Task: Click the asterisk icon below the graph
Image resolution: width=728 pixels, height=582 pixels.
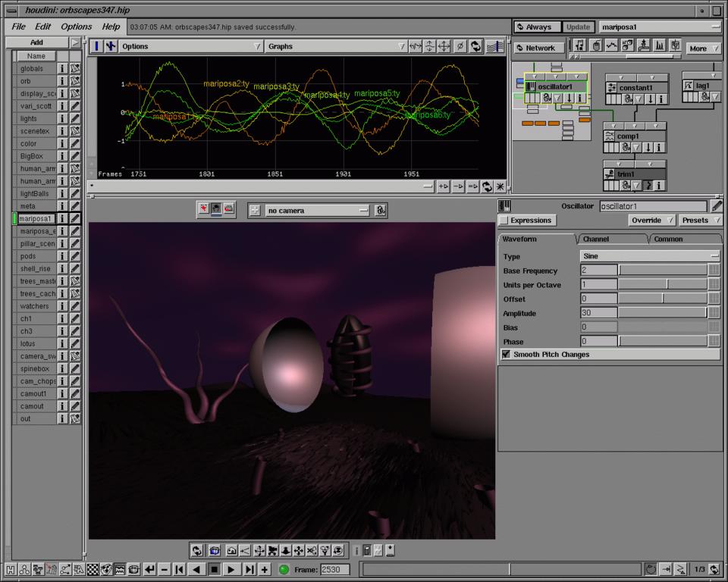Action: point(500,186)
